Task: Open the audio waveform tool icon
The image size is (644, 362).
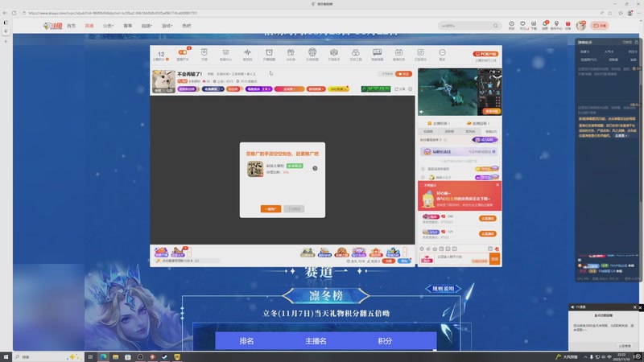Action: click(247, 52)
